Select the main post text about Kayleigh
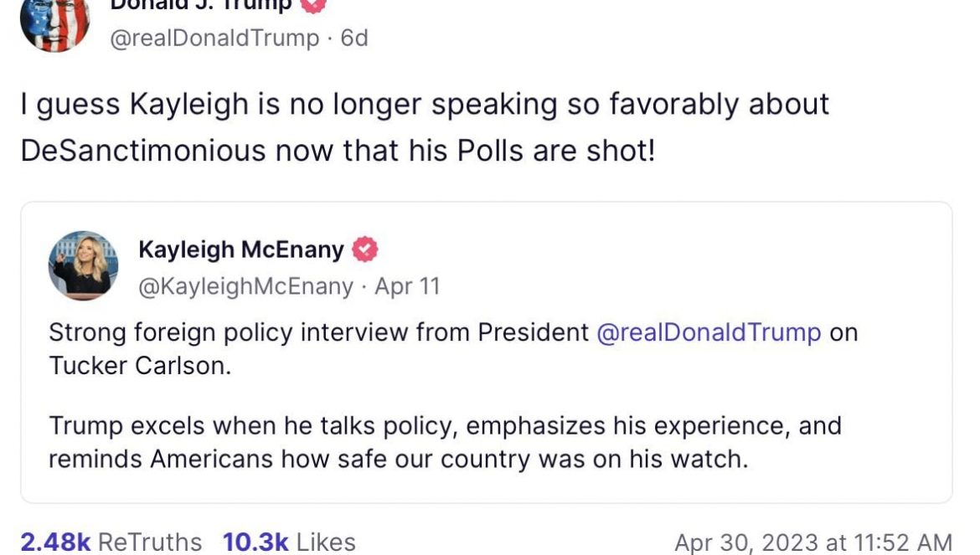The height and width of the screenshot is (555, 980). click(x=425, y=105)
